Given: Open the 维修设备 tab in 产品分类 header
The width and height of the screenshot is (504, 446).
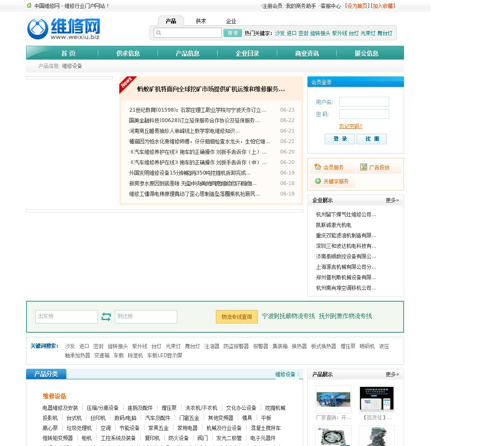Looking at the screenshot, I should (x=285, y=374).
